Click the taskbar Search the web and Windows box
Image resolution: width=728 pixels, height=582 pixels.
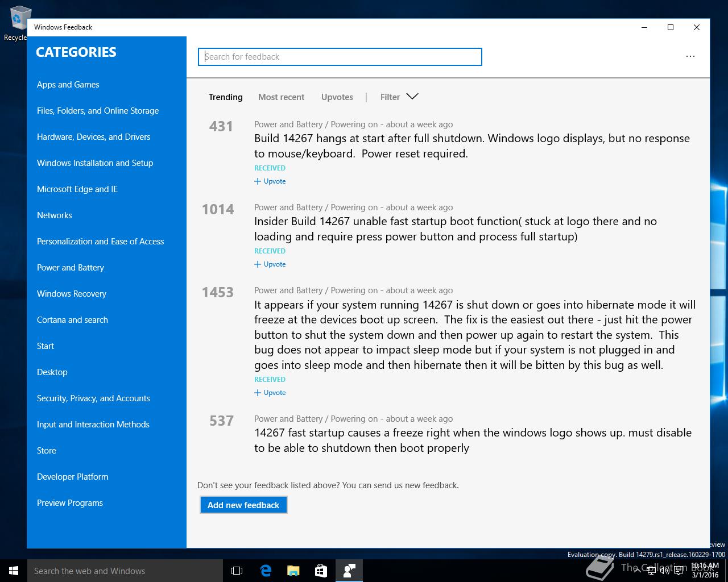(125, 571)
